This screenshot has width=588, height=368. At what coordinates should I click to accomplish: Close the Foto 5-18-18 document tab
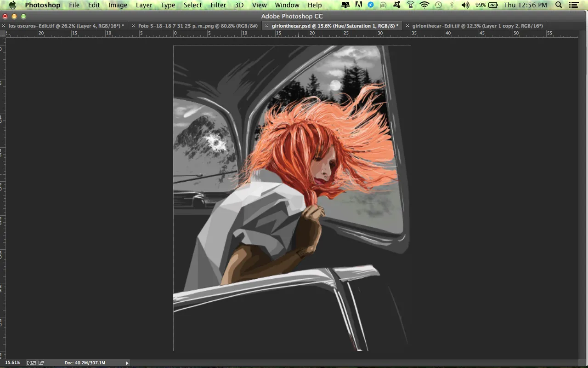133,26
